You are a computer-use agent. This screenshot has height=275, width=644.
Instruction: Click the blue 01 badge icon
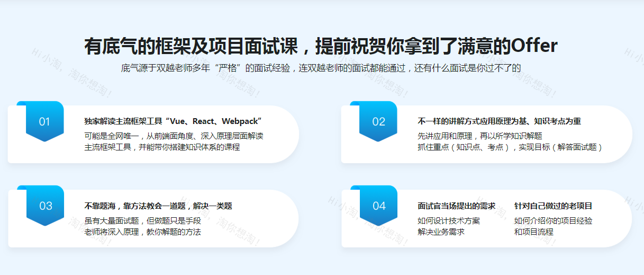pyautogui.click(x=44, y=121)
